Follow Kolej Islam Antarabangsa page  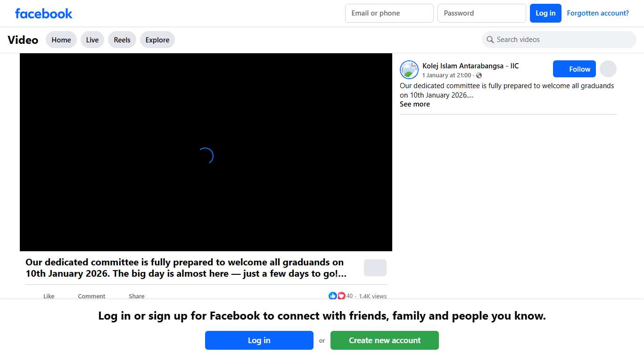click(x=574, y=69)
